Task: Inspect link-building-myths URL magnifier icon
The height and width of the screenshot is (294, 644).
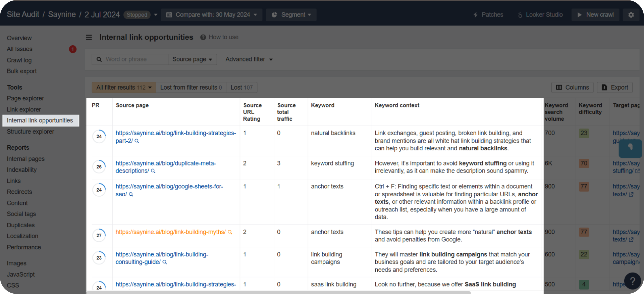Action: point(230,232)
